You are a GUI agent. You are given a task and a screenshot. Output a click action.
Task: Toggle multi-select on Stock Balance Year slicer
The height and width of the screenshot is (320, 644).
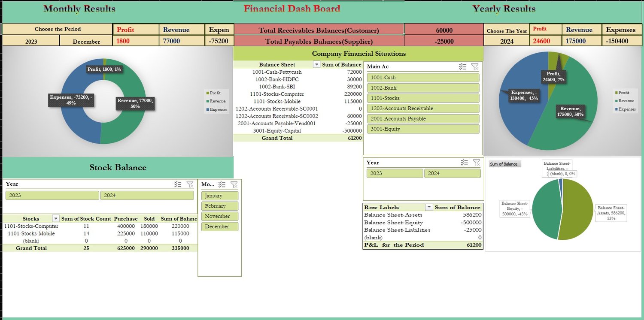[178, 184]
